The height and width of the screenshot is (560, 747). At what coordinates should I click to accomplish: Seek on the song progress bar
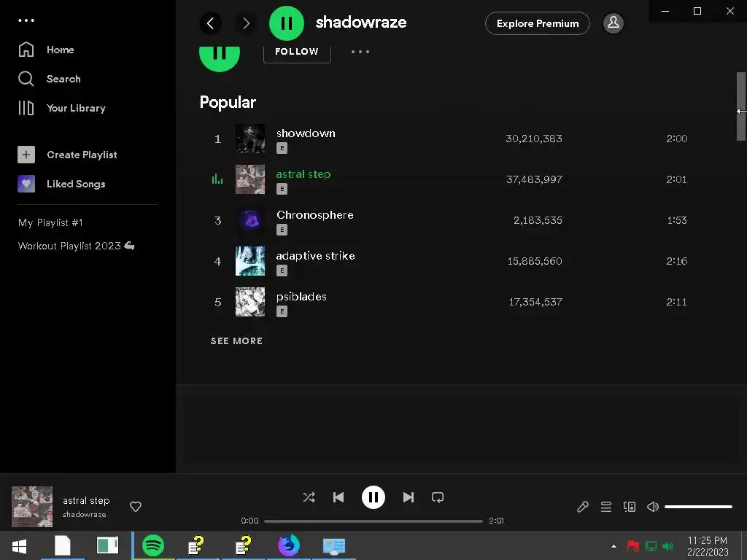(x=373, y=521)
